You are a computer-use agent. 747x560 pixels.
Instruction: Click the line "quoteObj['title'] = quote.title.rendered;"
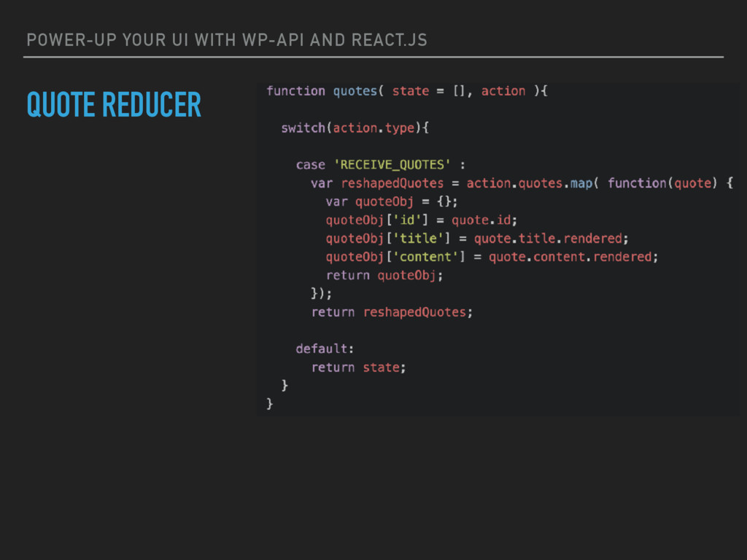(477, 238)
